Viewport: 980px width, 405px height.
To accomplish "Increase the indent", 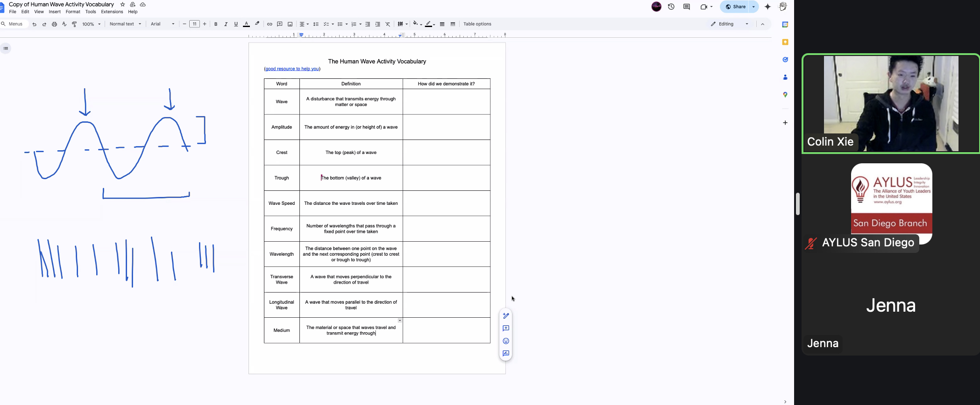I will click(377, 24).
